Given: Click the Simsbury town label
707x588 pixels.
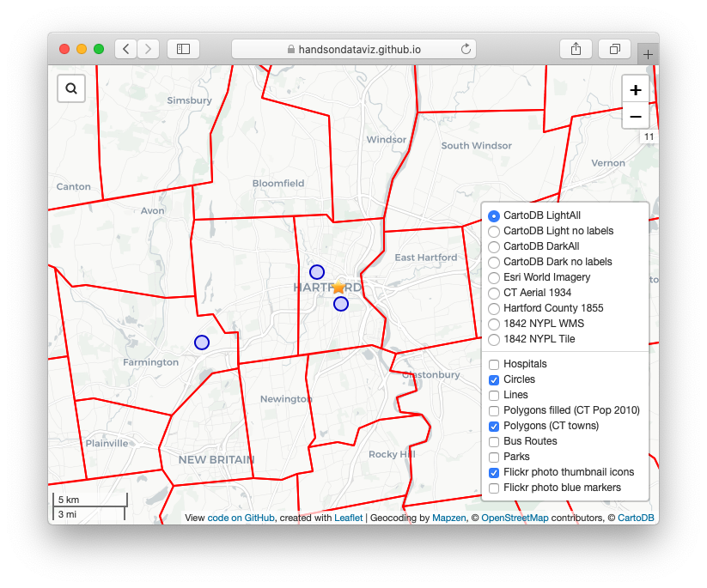Looking at the screenshot, I should (x=189, y=100).
